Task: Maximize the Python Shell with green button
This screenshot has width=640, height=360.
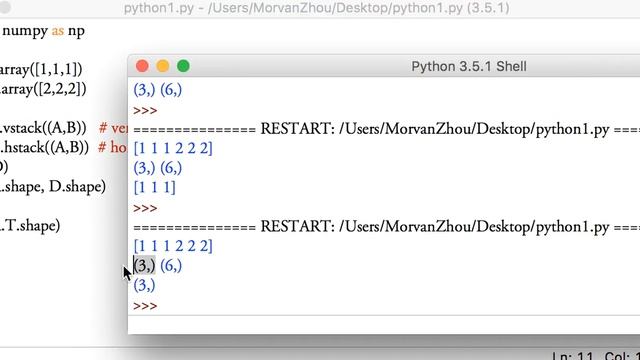Action: point(183,66)
